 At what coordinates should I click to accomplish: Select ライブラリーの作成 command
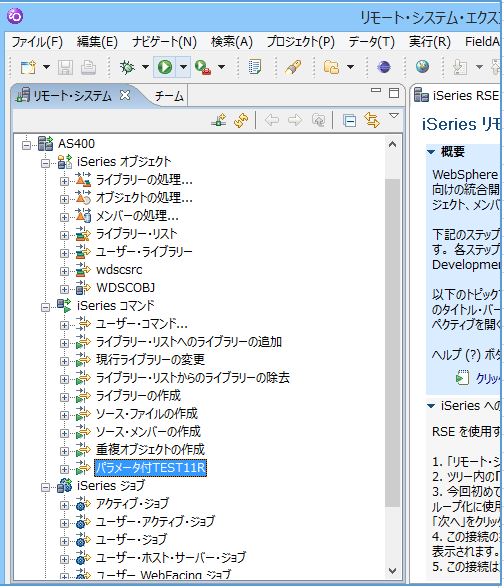pyautogui.click(x=138, y=396)
